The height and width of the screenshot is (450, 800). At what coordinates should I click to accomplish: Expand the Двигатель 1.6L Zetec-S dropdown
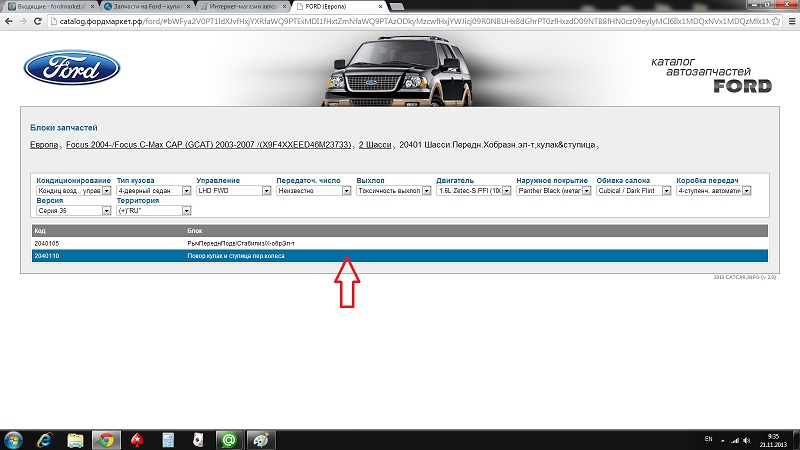(x=473, y=191)
